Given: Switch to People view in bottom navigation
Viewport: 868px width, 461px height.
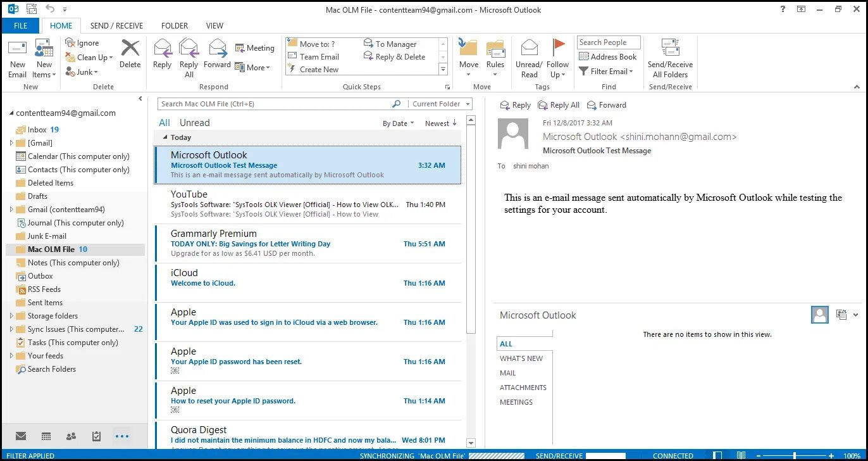Looking at the screenshot, I should 71,436.
